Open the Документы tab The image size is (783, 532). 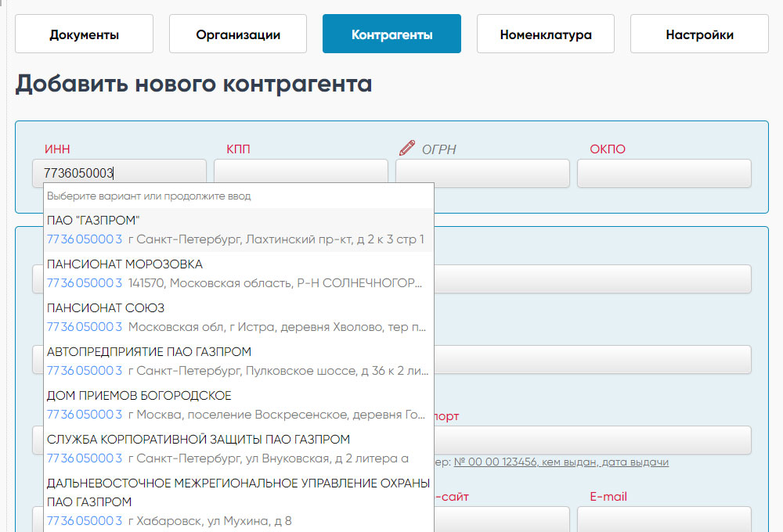tap(84, 34)
